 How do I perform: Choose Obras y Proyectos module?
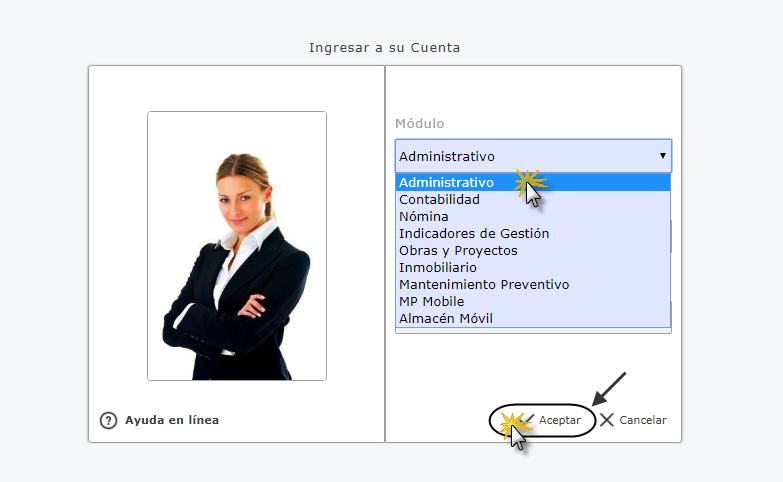(533, 250)
